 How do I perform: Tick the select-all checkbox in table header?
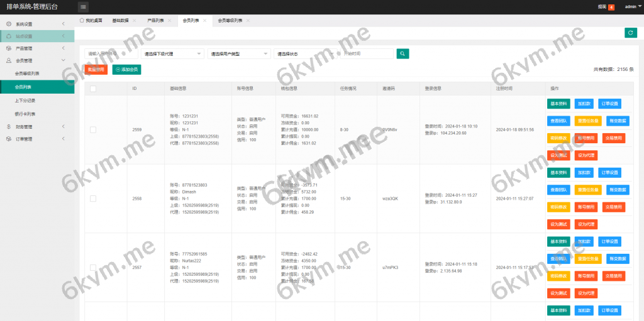[x=93, y=89]
